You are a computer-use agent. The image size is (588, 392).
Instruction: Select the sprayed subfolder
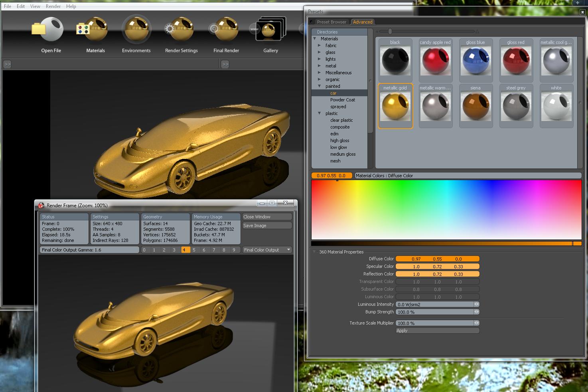(338, 107)
